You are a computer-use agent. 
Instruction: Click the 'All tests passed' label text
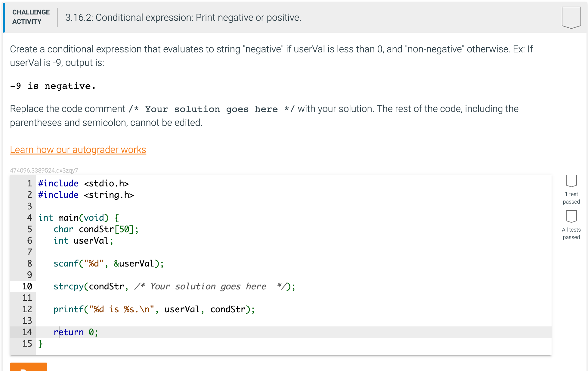(x=571, y=233)
